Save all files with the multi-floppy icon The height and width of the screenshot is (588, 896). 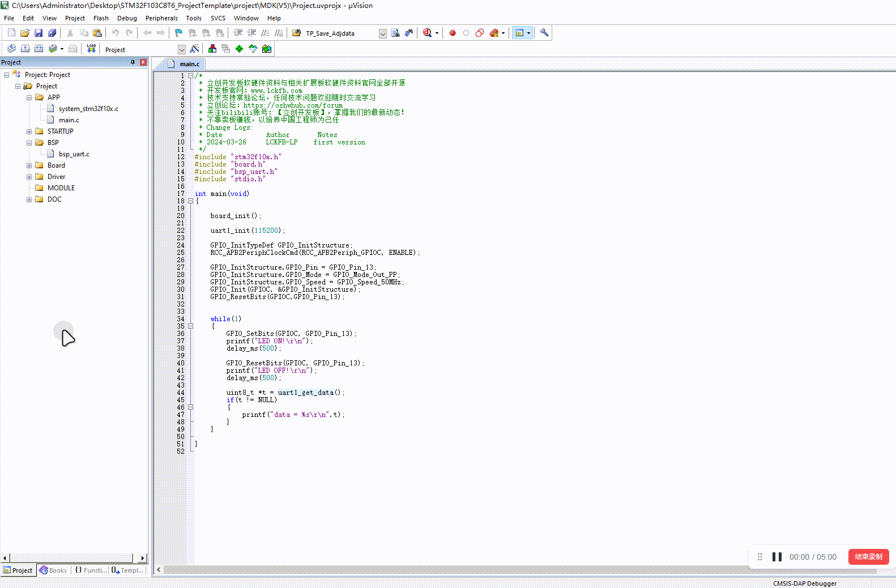[x=52, y=33]
